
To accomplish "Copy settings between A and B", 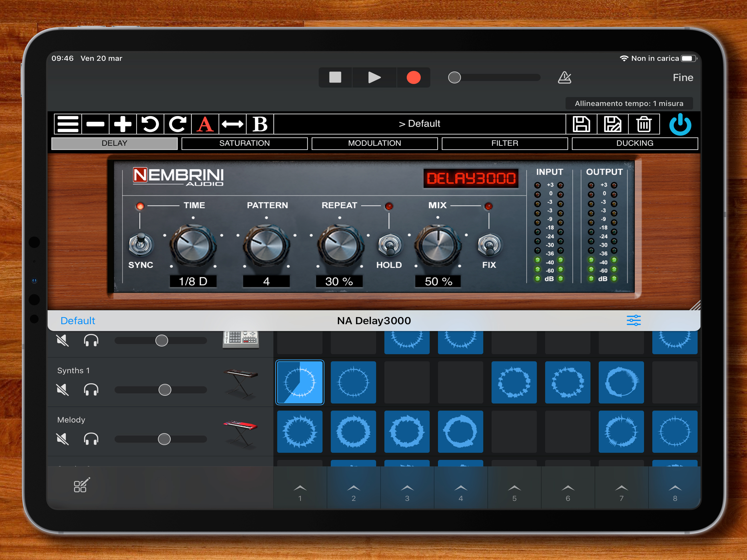I will pos(232,124).
